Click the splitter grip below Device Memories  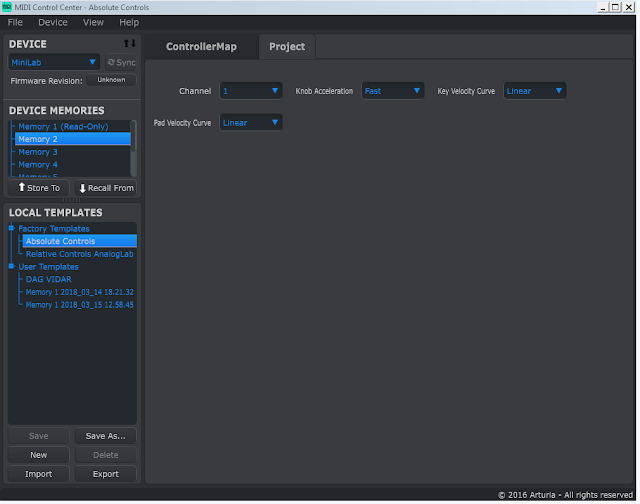(x=72, y=200)
